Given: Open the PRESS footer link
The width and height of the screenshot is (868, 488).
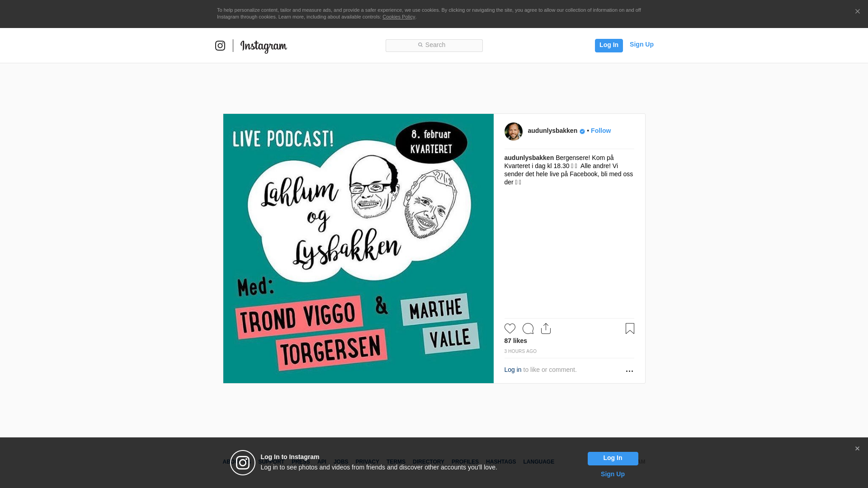Looking at the screenshot, I should [301, 462].
